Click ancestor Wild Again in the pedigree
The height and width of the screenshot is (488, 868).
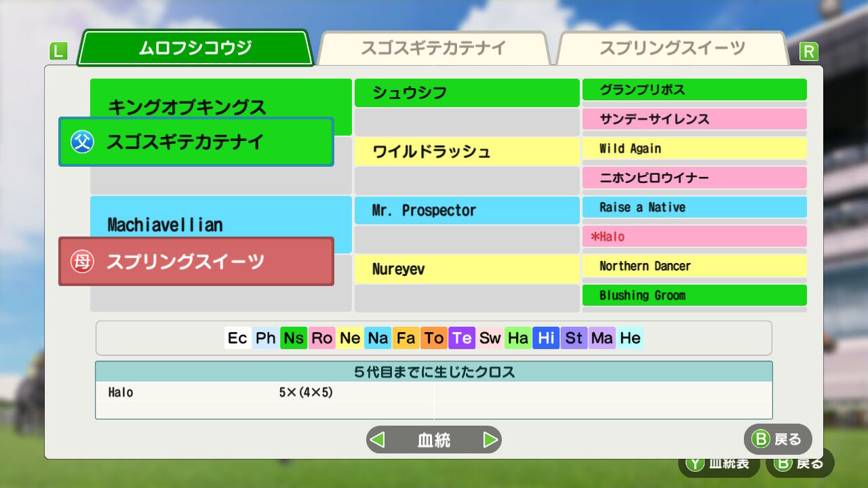point(694,148)
